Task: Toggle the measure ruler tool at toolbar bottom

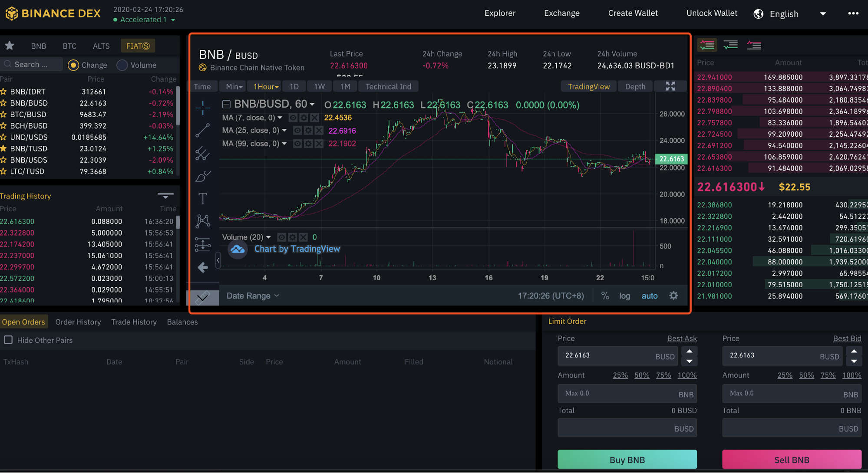Action: point(202,297)
